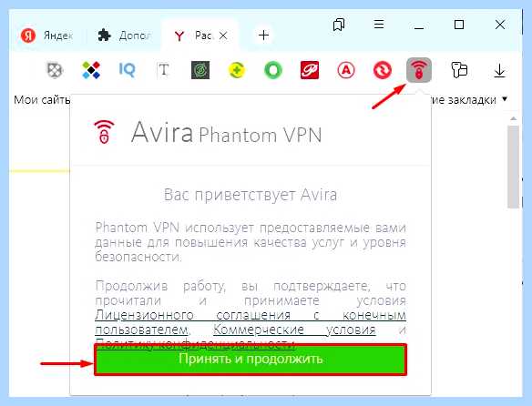Expand the other bookmarks dropdown arrow
This screenshot has width=532, height=406.
click(x=505, y=99)
